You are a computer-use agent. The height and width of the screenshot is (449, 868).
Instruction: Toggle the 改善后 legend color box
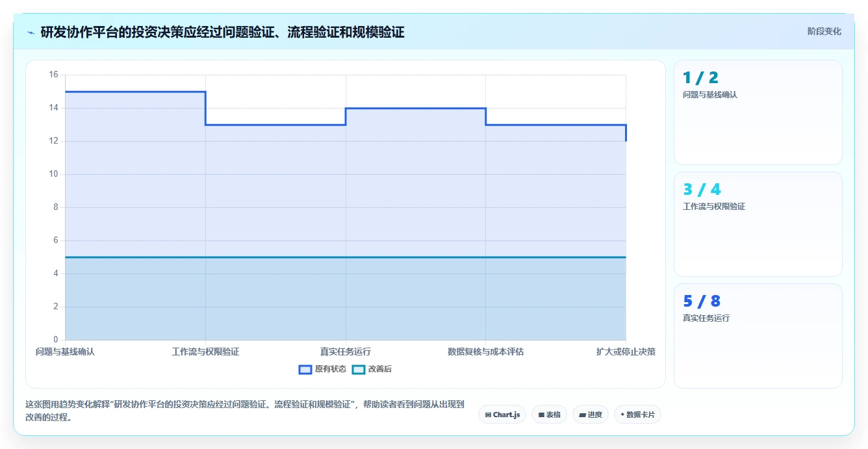click(x=359, y=369)
